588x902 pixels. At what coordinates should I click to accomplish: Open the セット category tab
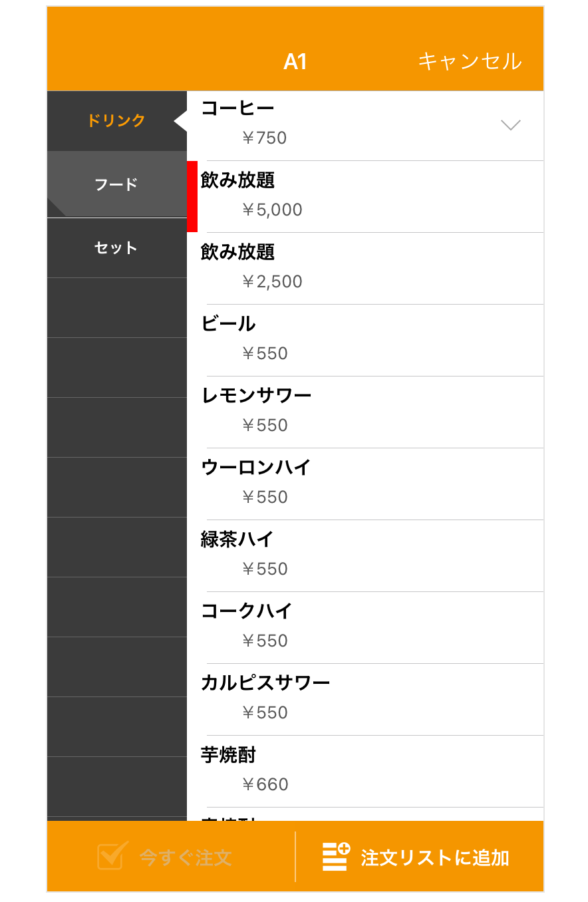(116, 248)
